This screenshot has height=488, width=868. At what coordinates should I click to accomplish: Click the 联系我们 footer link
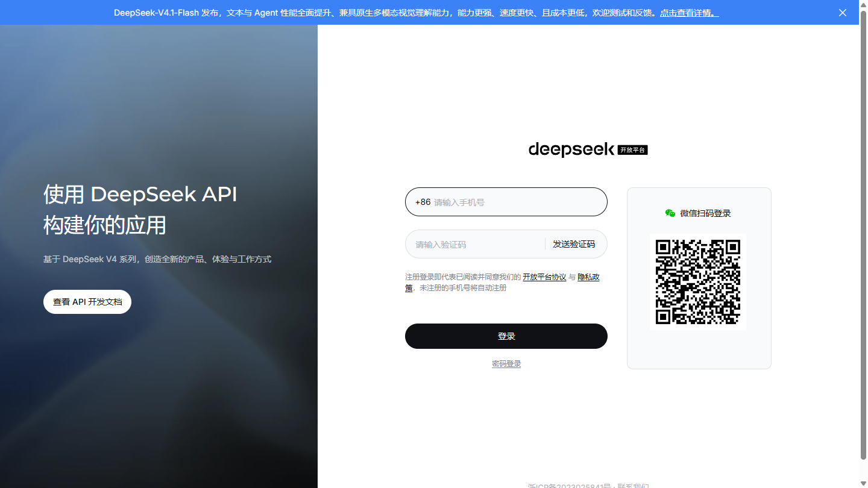pos(633,486)
